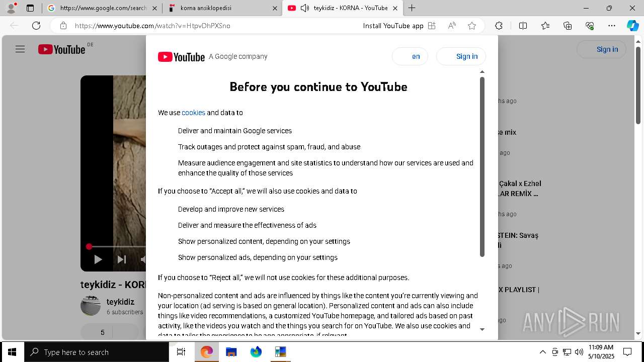This screenshot has height=362, width=644.
Task: Close the Google search tab
Action: (154, 8)
